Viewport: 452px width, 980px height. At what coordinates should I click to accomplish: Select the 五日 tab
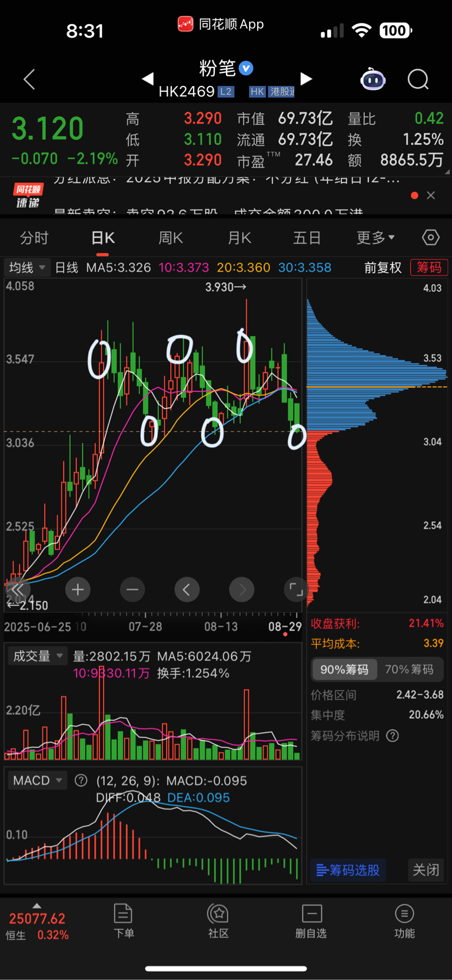(x=307, y=238)
